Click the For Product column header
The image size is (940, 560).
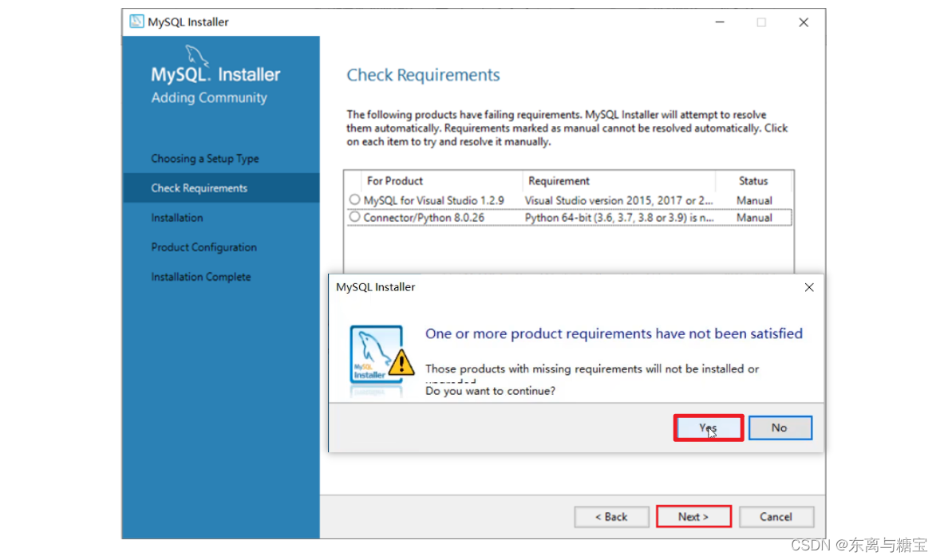pyautogui.click(x=395, y=181)
